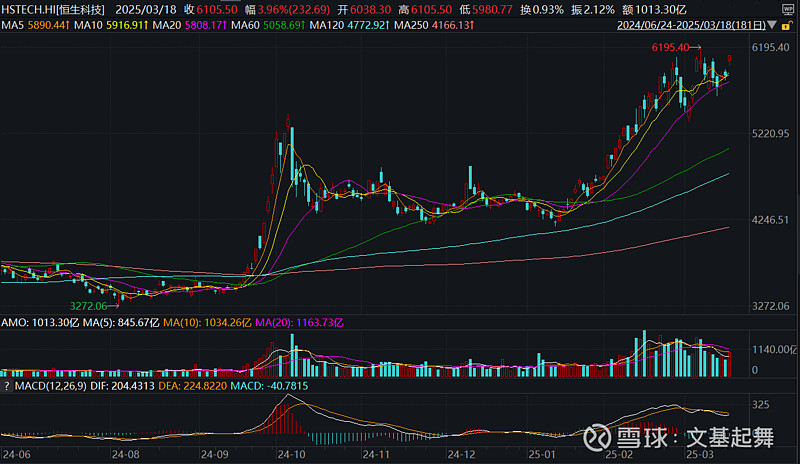Screen dimensions: 800x464
Task: Select the 25-02 date axis label
Action: (x=618, y=454)
